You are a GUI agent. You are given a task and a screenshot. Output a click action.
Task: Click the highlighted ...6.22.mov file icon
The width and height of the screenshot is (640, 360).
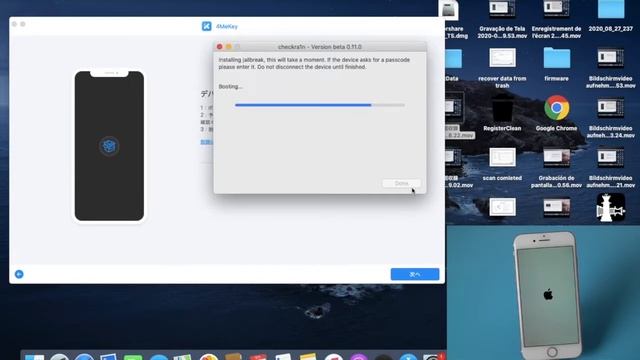pyautogui.click(x=454, y=108)
